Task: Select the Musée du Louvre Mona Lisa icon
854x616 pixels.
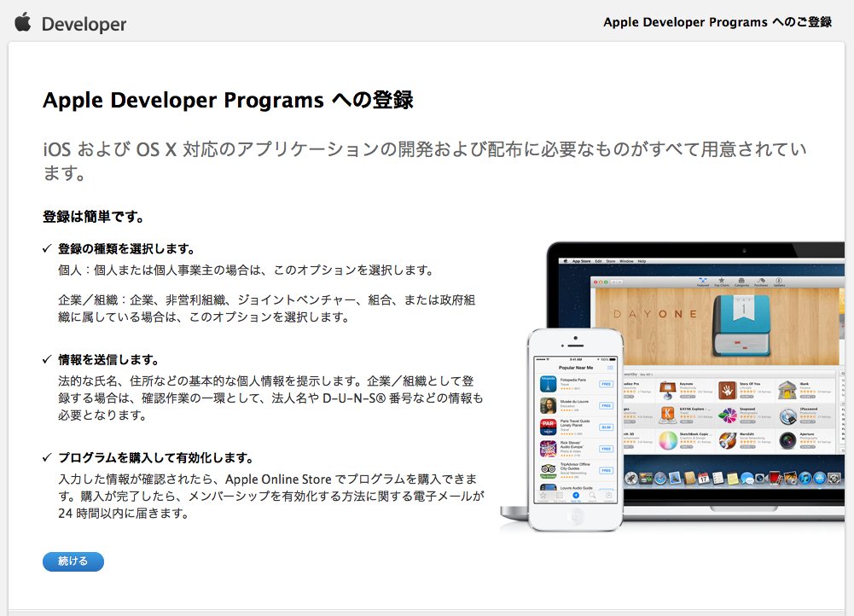Action: pos(548,405)
